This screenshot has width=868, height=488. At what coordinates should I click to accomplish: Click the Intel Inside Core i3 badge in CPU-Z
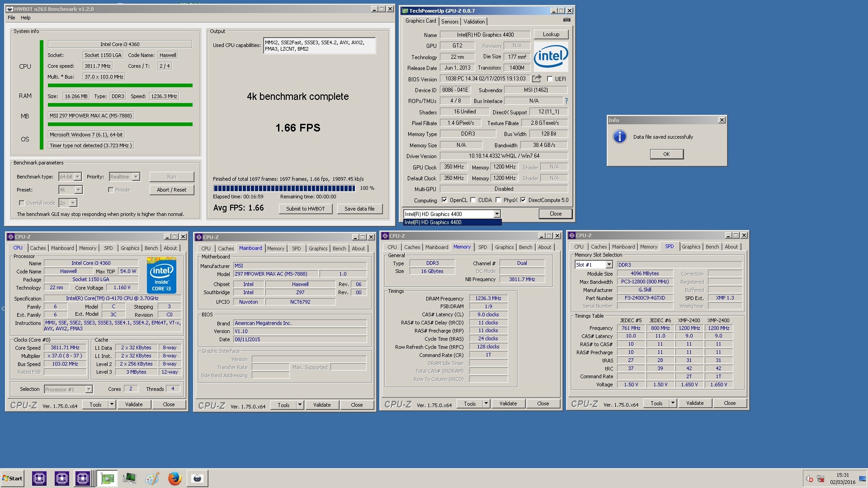pos(161,276)
